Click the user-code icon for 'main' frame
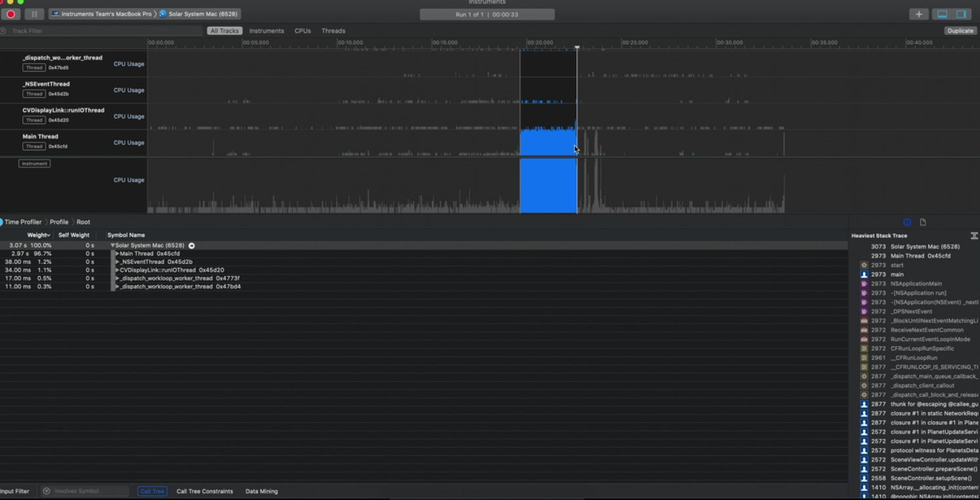980x500 pixels. point(864,274)
